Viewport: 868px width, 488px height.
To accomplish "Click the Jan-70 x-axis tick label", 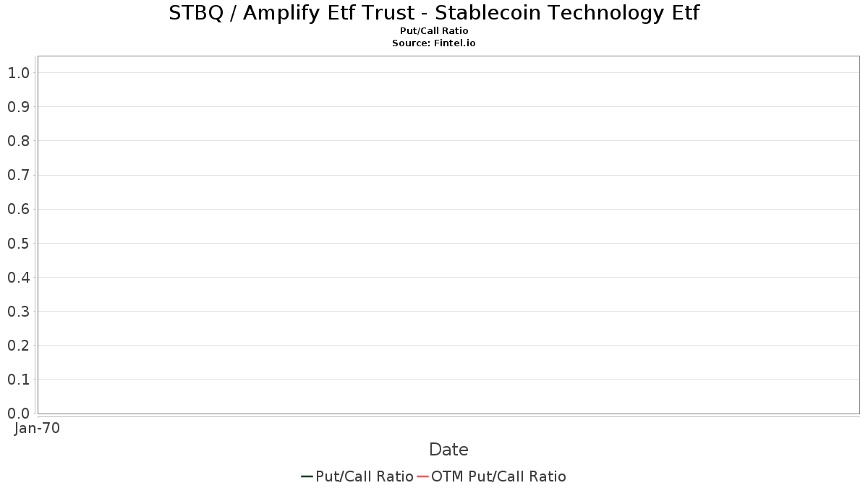I will click(37, 428).
